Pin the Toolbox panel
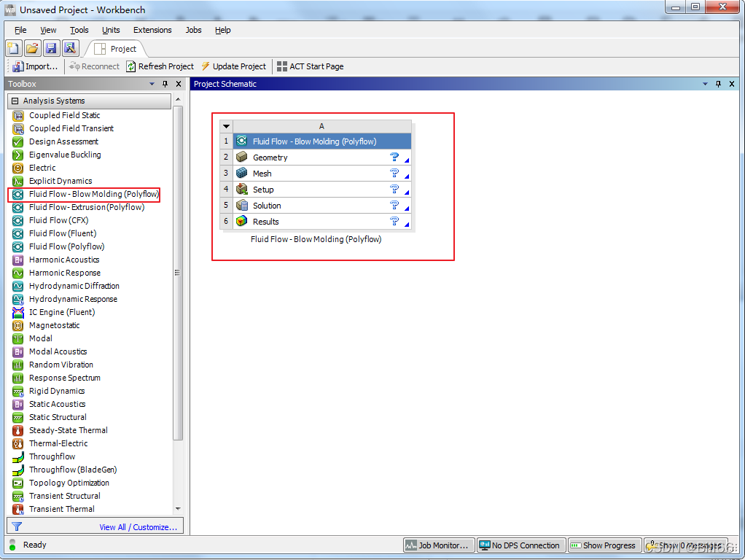Screen dimensions: 745x560 (165, 84)
